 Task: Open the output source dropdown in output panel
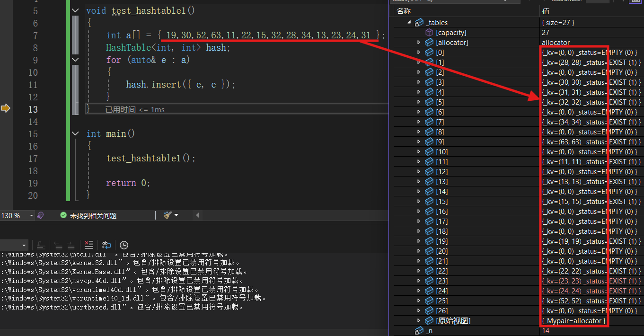(x=24, y=245)
